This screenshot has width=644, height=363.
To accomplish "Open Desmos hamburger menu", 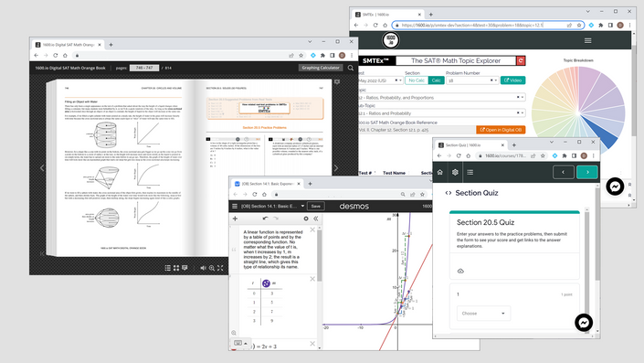I will [x=235, y=207].
